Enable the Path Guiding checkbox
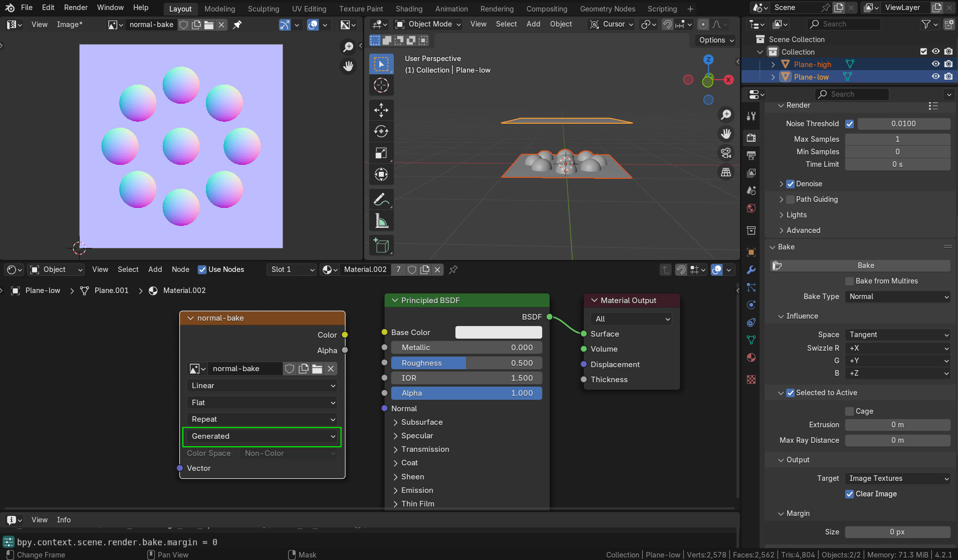 790,199
